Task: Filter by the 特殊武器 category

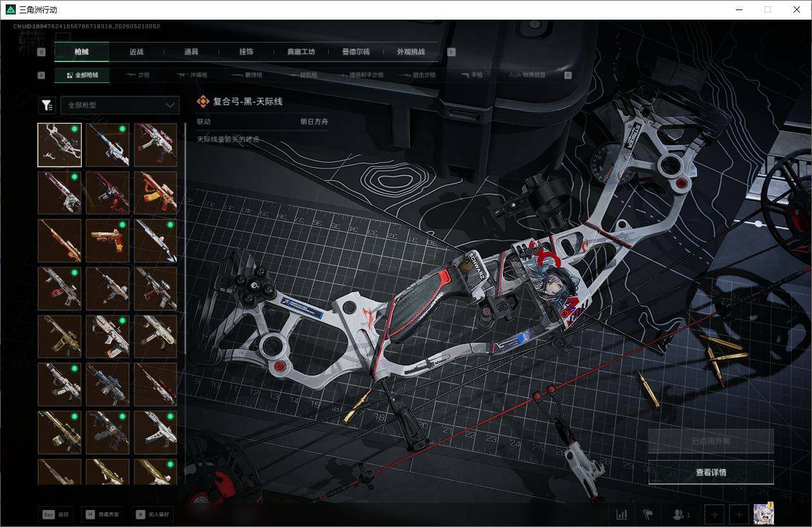Action: coord(528,75)
